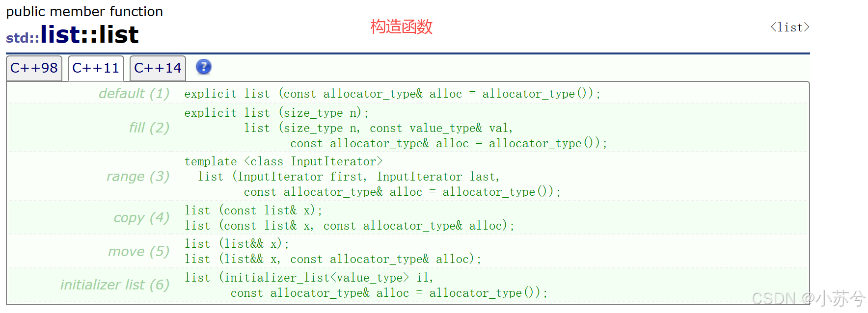Click the explicit list allocator constructor signature
The height and width of the screenshot is (313, 868).
392,93
